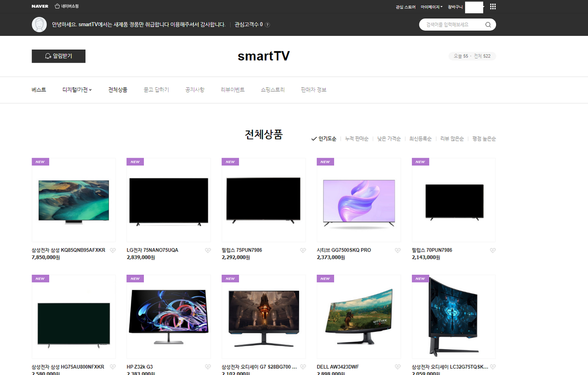Viewport: 588px width, 375px height.
Task: Open the 묻고 답하기 tab
Action: click(156, 90)
